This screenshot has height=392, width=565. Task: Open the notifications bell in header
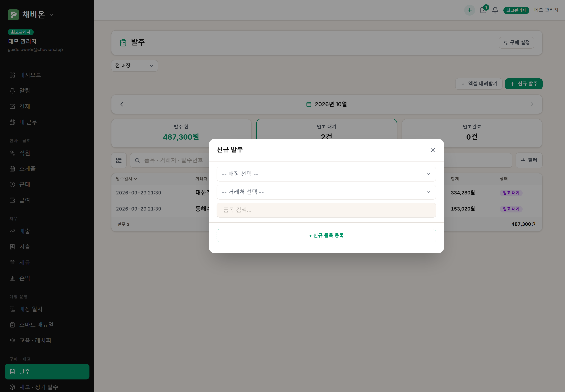point(495,10)
